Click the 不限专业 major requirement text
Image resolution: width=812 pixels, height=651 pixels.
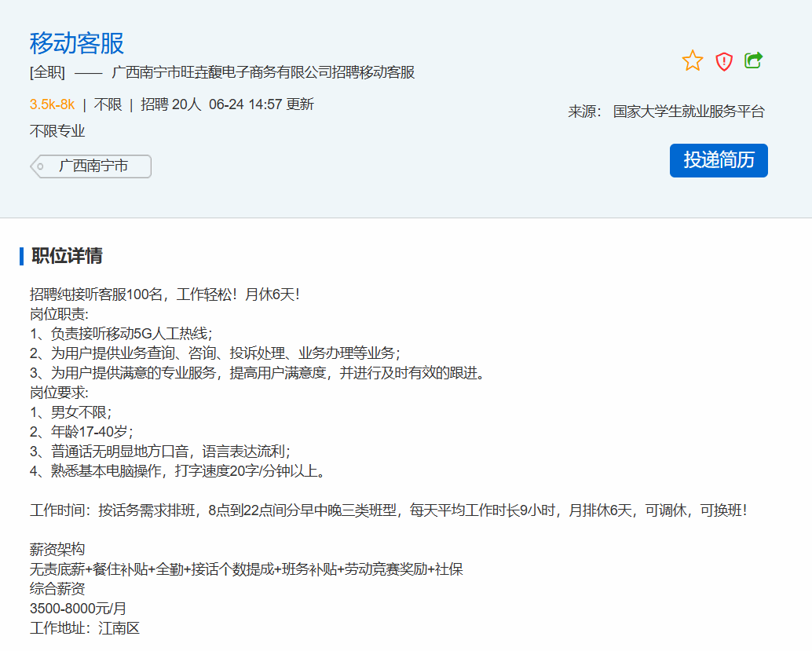pos(57,131)
